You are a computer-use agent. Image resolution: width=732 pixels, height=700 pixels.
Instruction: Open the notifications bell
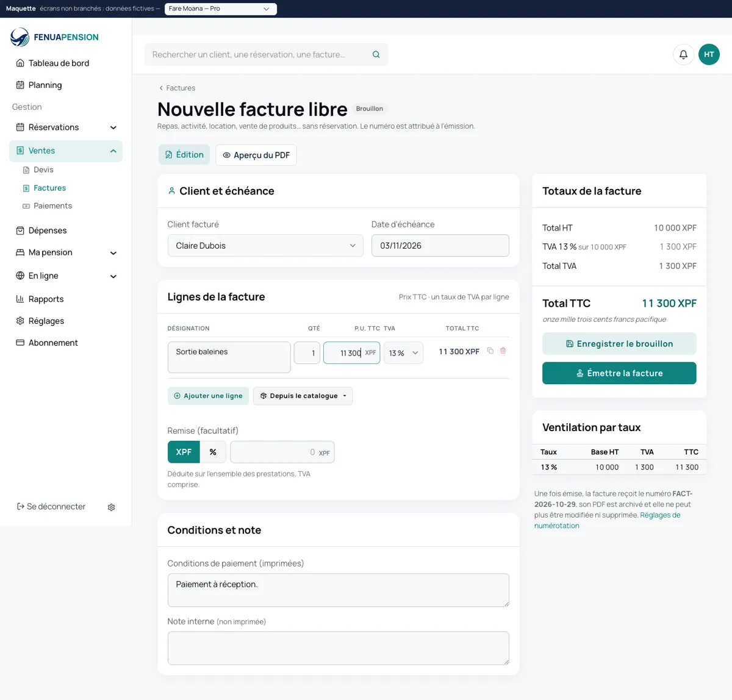tap(683, 54)
